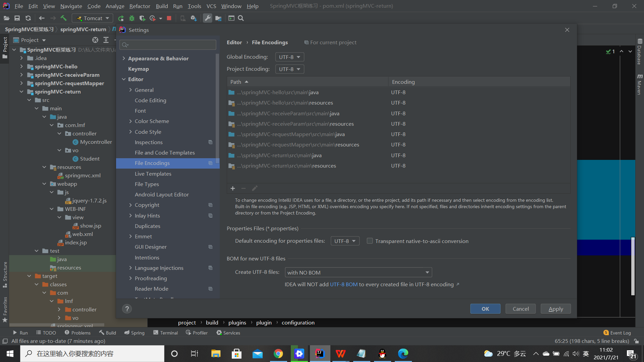
Task: Open Microsoft Edge in the taskbar
Action: click(x=403, y=354)
